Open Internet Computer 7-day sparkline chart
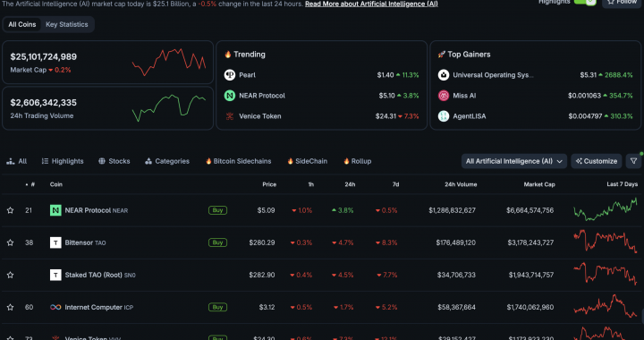This screenshot has width=644, height=340. (x=606, y=307)
